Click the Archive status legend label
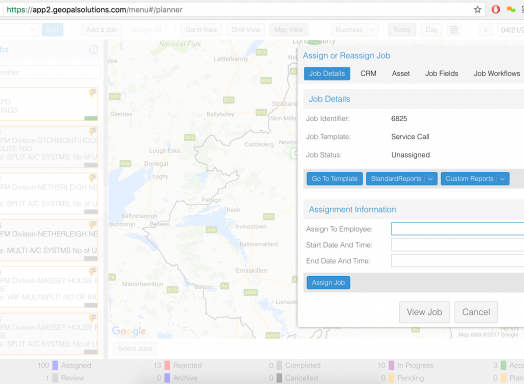This screenshot has width=524, height=384. pos(185,378)
